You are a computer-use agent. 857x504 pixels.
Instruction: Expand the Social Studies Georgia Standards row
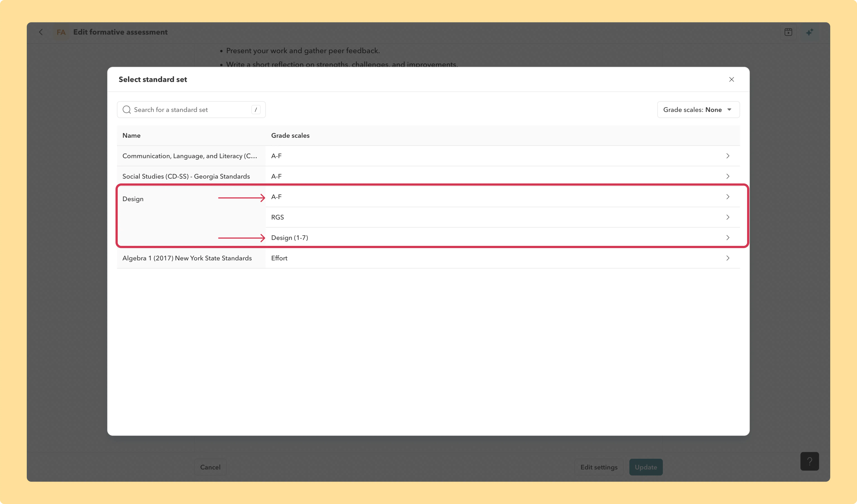[x=728, y=176]
